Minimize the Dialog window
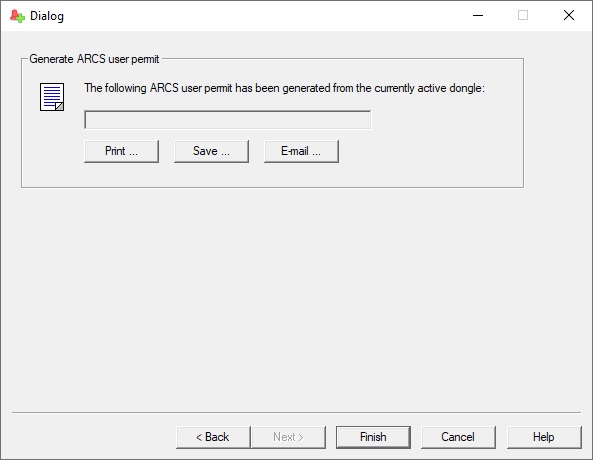This screenshot has height=460, width=593. coord(478,16)
